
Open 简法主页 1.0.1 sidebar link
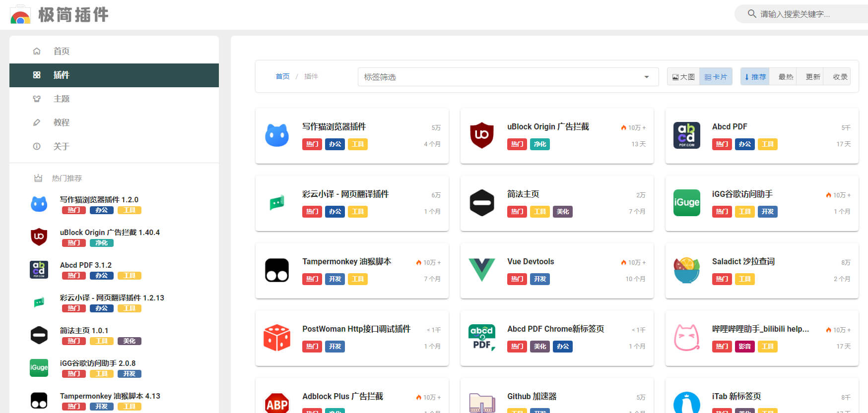(x=84, y=330)
